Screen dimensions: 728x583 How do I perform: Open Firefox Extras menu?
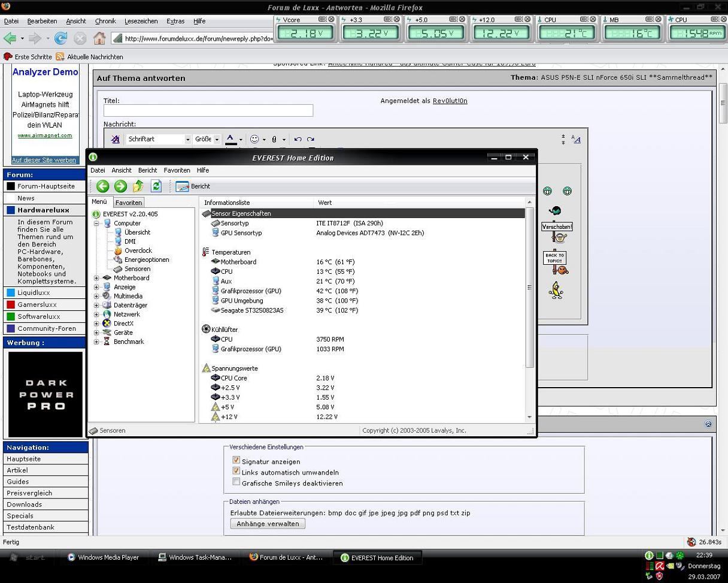(x=175, y=21)
